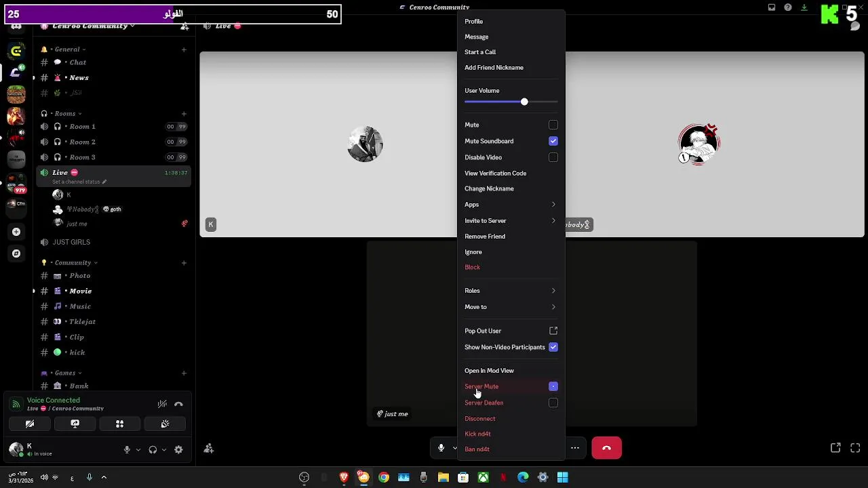Open user settings gear icon

pos(178,449)
